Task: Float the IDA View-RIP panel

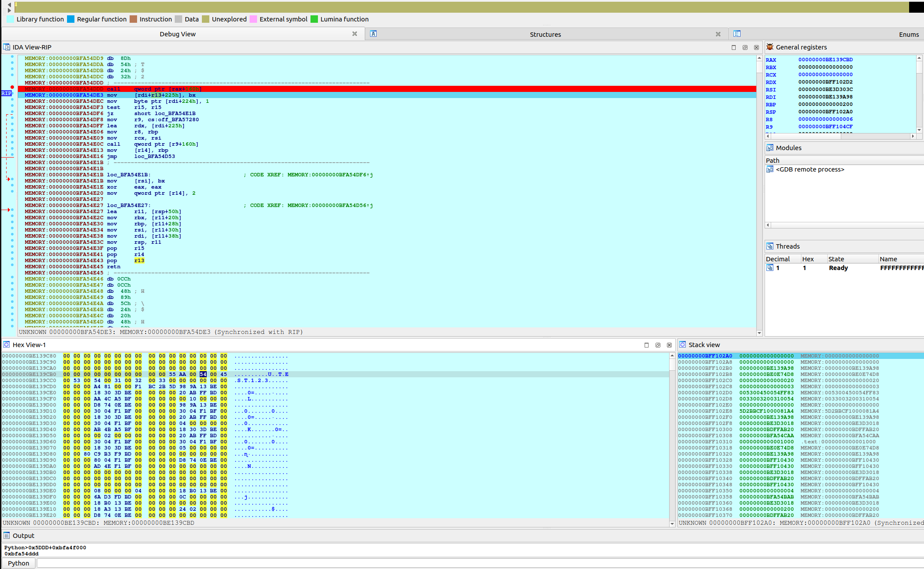Action: tap(745, 47)
